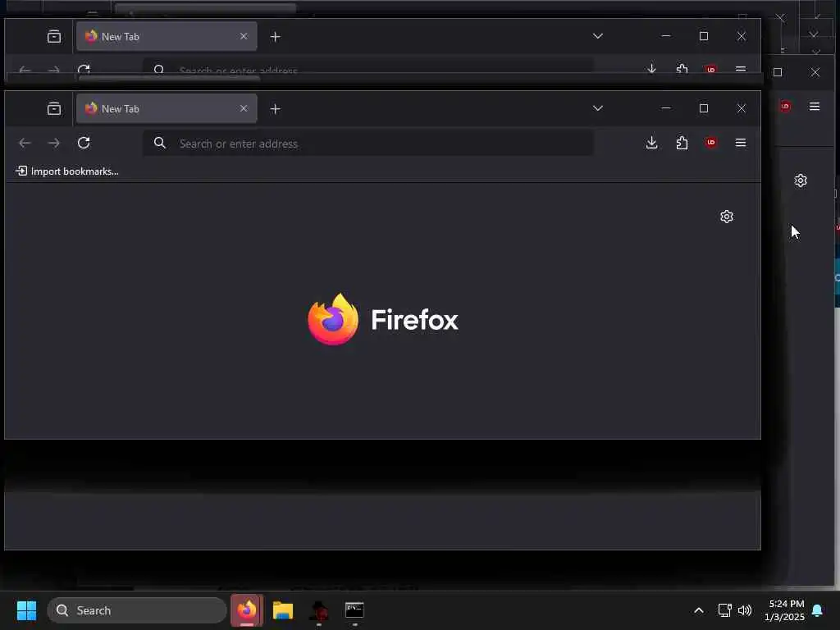Open a new tab in front Firefox window
The image size is (840, 630).
[x=276, y=109]
